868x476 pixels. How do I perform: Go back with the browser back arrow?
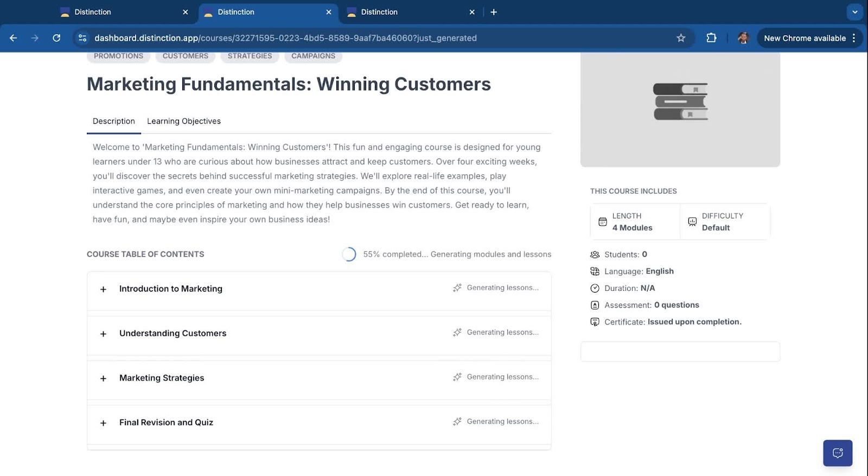tap(14, 38)
